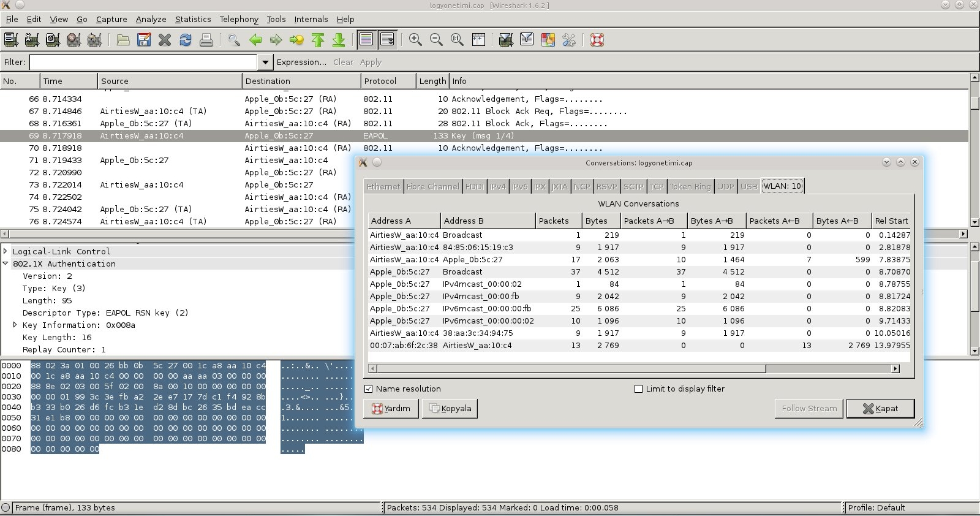This screenshot has height=516, width=980.
Task: Expand the Key Information field
Action: [x=15, y=325]
